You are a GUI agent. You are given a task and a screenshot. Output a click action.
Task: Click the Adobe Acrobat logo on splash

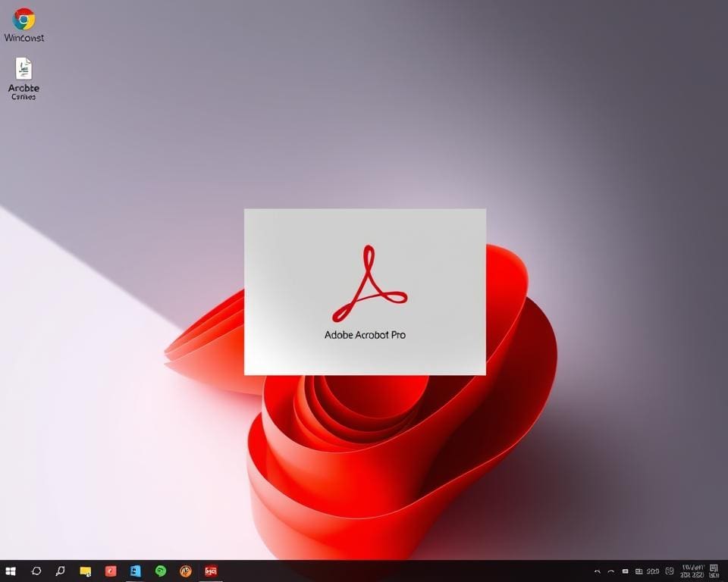369,283
